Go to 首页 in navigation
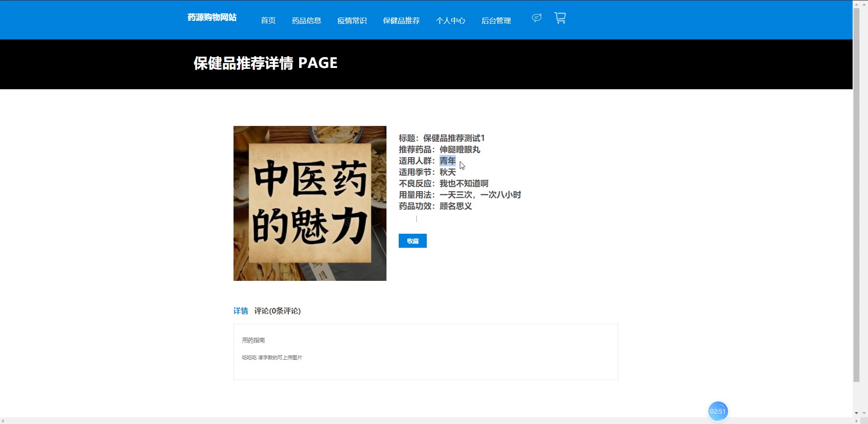This screenshot has height=424, width=868. (268, 20)
